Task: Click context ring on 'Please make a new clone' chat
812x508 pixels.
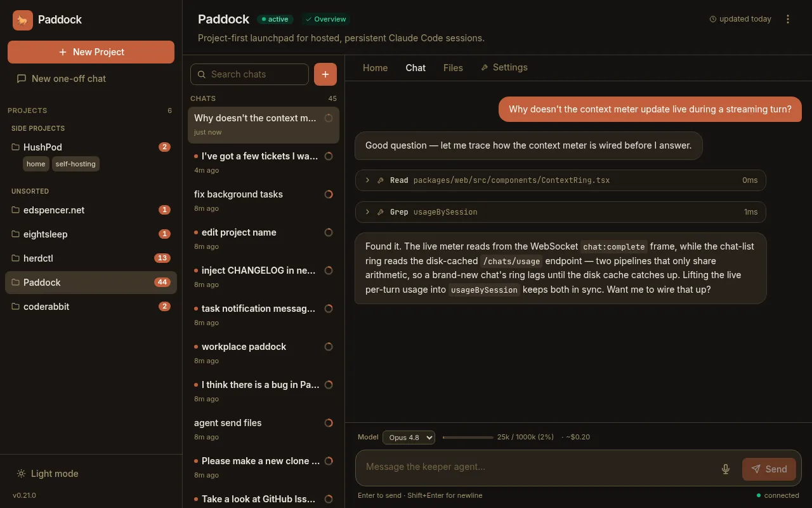Action: point(329,461)
